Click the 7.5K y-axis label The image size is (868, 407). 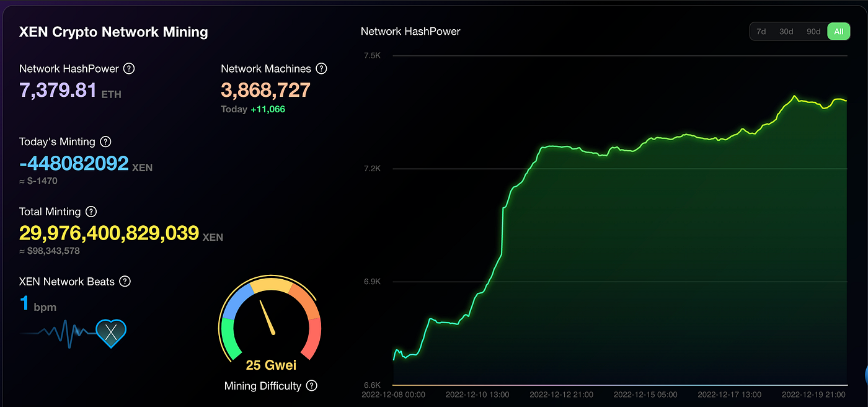[372, 56]
